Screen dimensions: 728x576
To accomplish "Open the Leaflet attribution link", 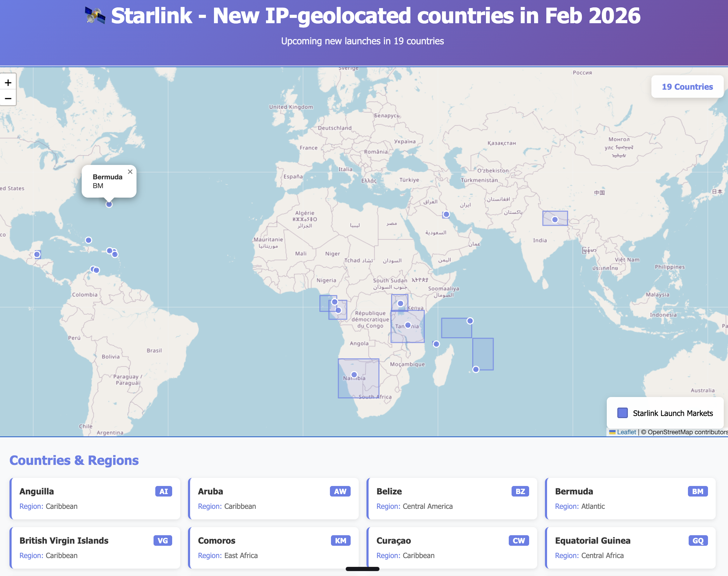I will [x=626, y=432].
